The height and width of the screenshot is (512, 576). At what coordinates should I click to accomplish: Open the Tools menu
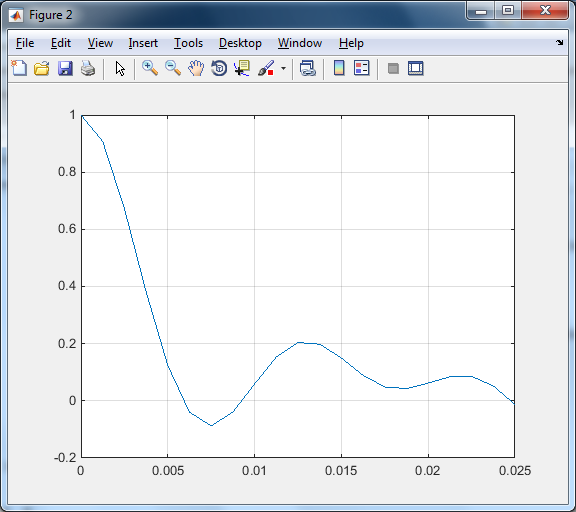[188, 43]
